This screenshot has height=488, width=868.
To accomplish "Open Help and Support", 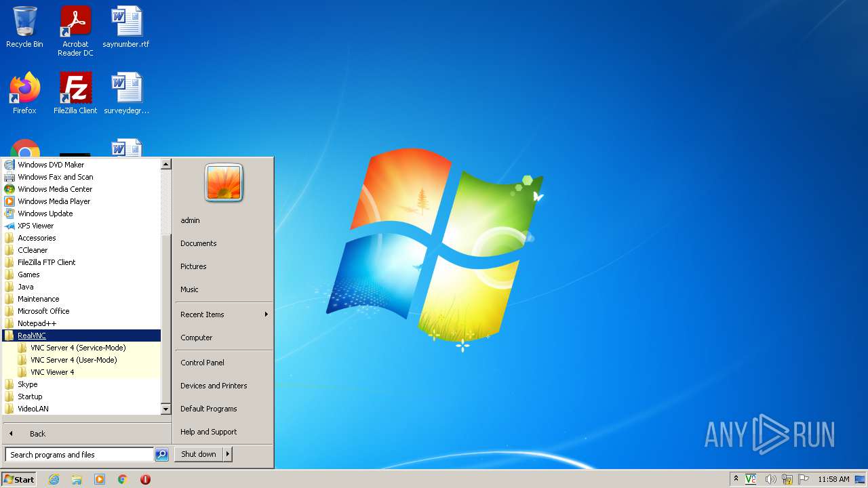I will pos(224,432).
